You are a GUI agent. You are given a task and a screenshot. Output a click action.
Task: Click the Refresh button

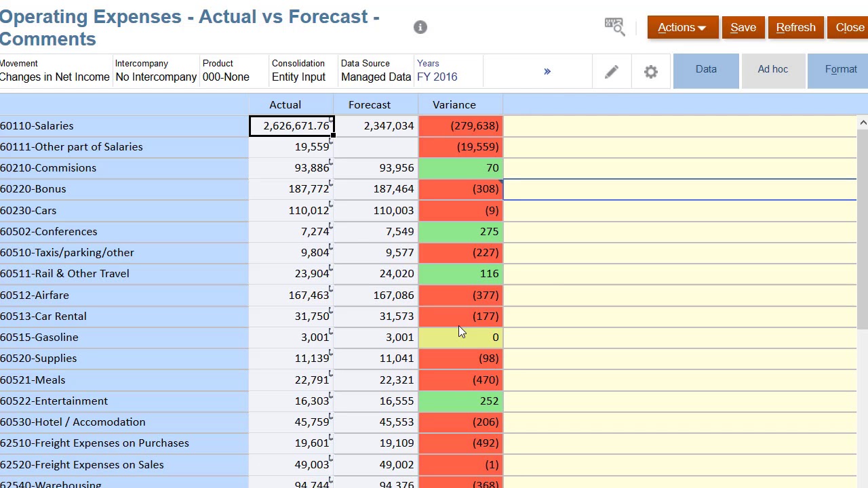coord(795,27)
